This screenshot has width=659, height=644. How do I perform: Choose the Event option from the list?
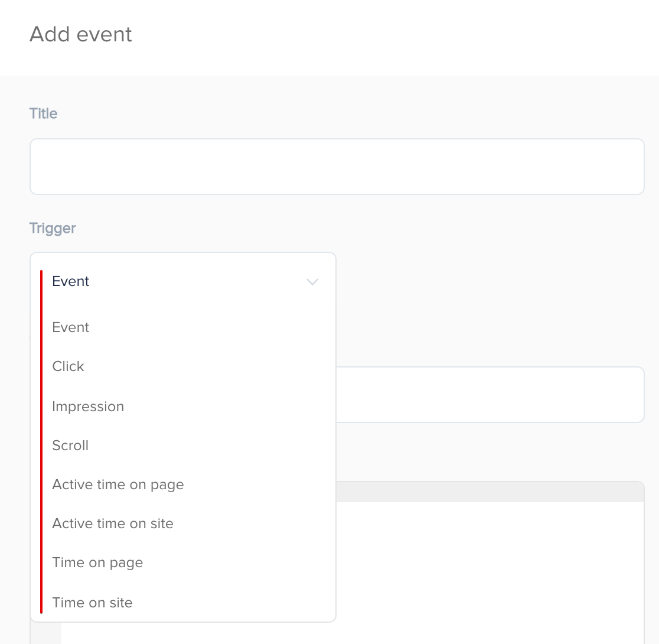click(70, 327)
